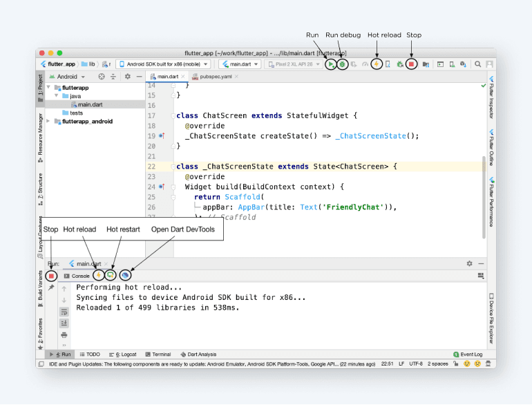The width and height of the screenshot is (532, 405).
Task: Open the Terminal tool window tab
Action: point(158,355)
